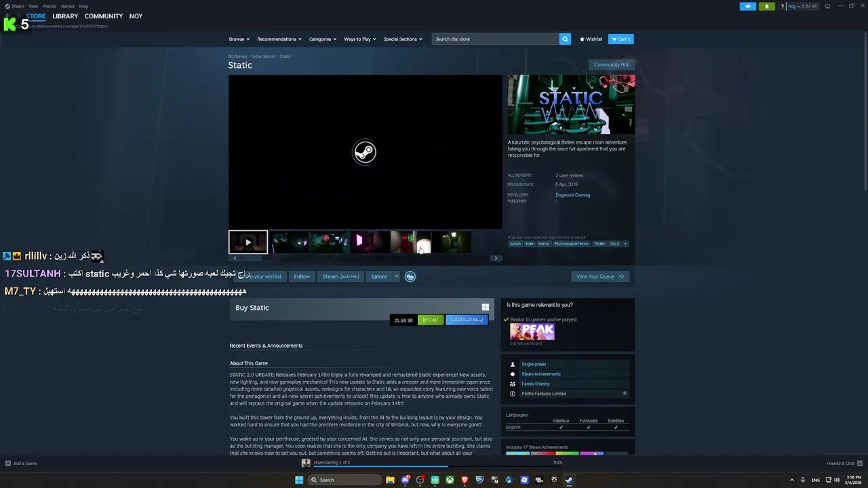The width and height of the screenshot is (868, 488).
Task: Expand more tags with plus button
Action: pos(625,244)
